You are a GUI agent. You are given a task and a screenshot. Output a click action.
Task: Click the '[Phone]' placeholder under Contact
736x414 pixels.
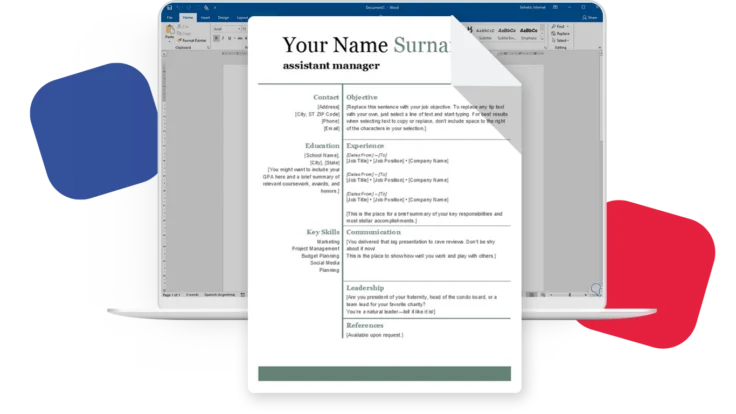[x=330, y=121]
